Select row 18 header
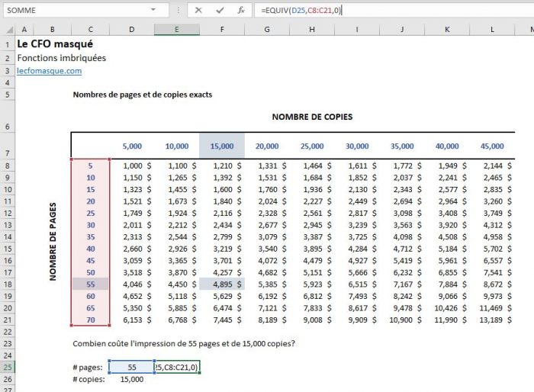The height and width of the screenshot is (392, 534). [8, 284]
